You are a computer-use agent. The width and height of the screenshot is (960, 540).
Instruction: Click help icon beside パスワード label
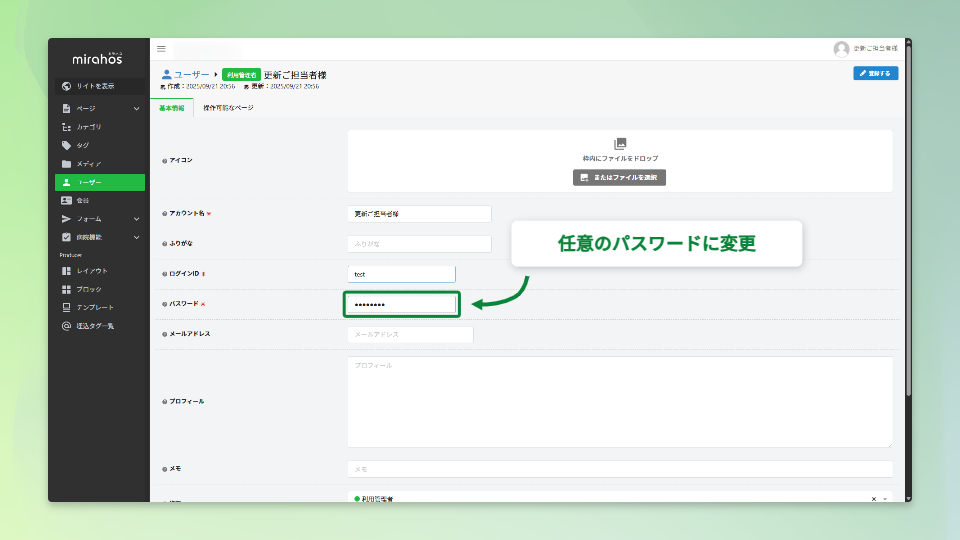[164, 304]
